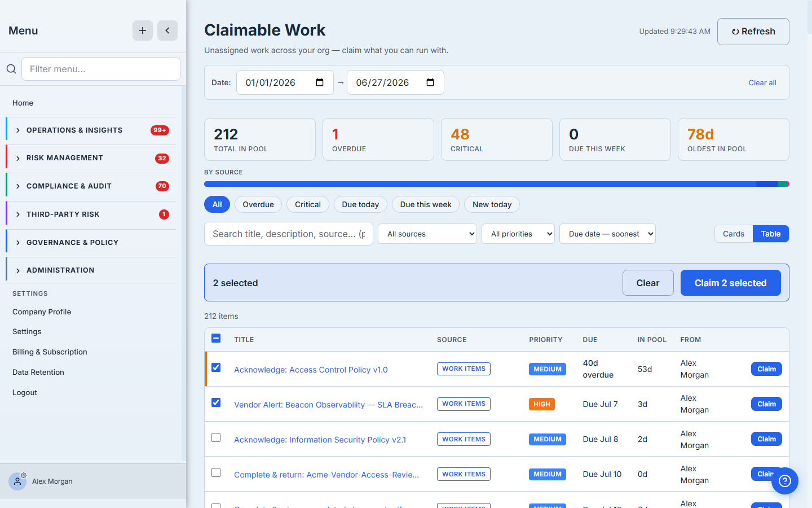Select the All filter chip
The width and height of the screenshot is (812, 508).
click(x=217, y=204)
